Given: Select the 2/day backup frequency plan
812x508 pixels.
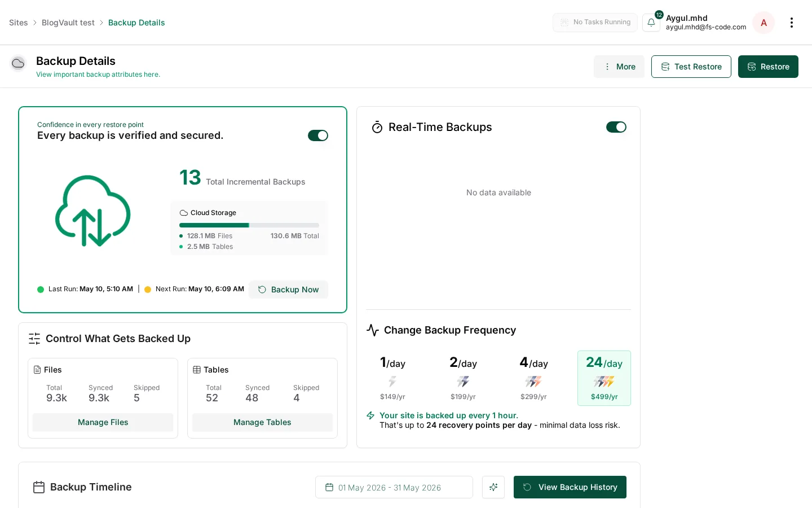Looking at the screenshot, I should [463, 378].
